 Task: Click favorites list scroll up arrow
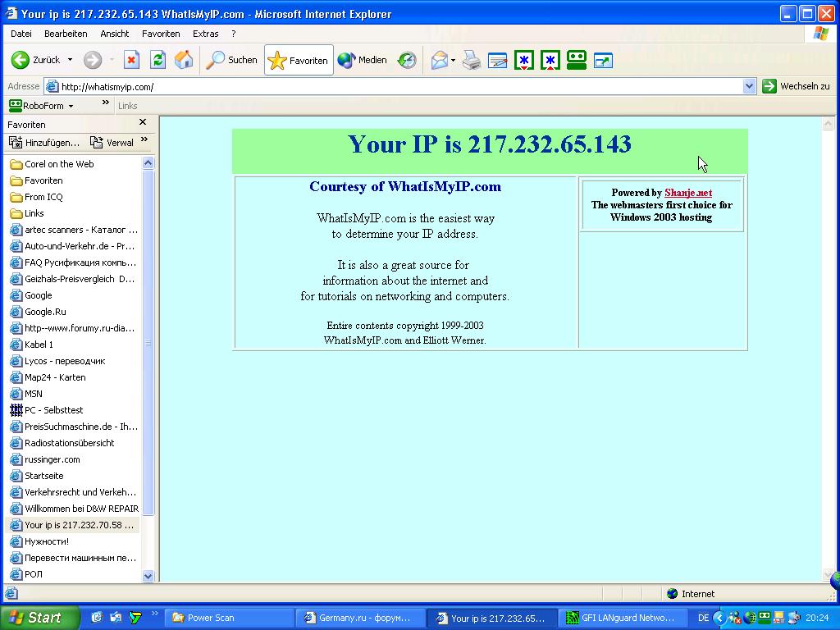tap(148, 163)
